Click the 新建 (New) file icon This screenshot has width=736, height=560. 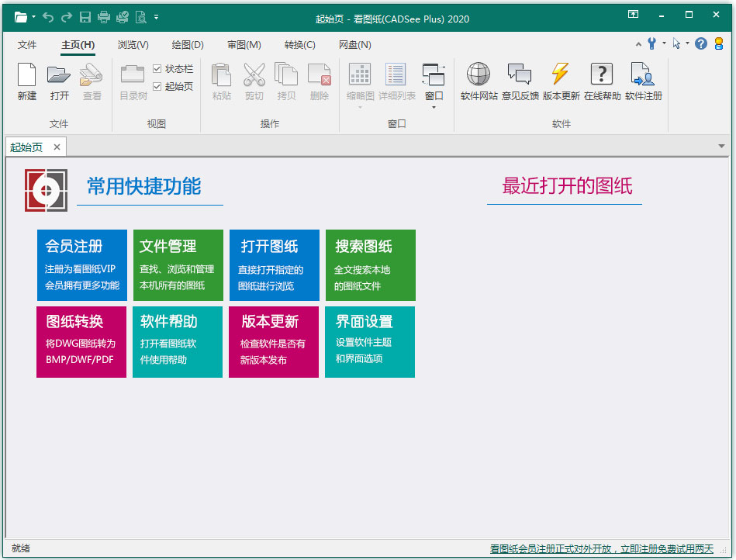pos(26,76)
